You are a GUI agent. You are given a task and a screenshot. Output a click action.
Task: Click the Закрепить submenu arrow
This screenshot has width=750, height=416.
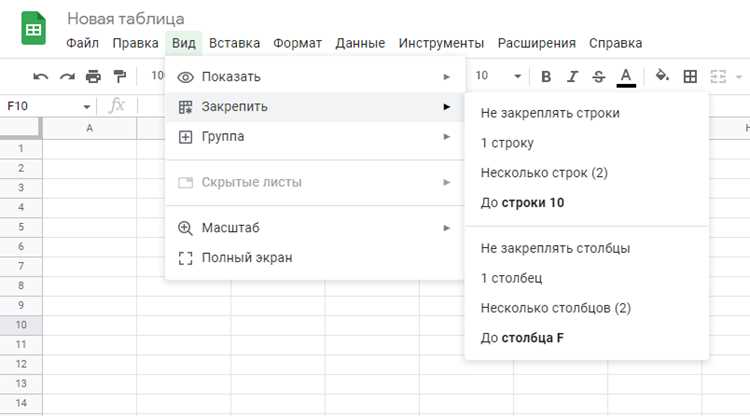pyautogui.click(x=446, y=107)
